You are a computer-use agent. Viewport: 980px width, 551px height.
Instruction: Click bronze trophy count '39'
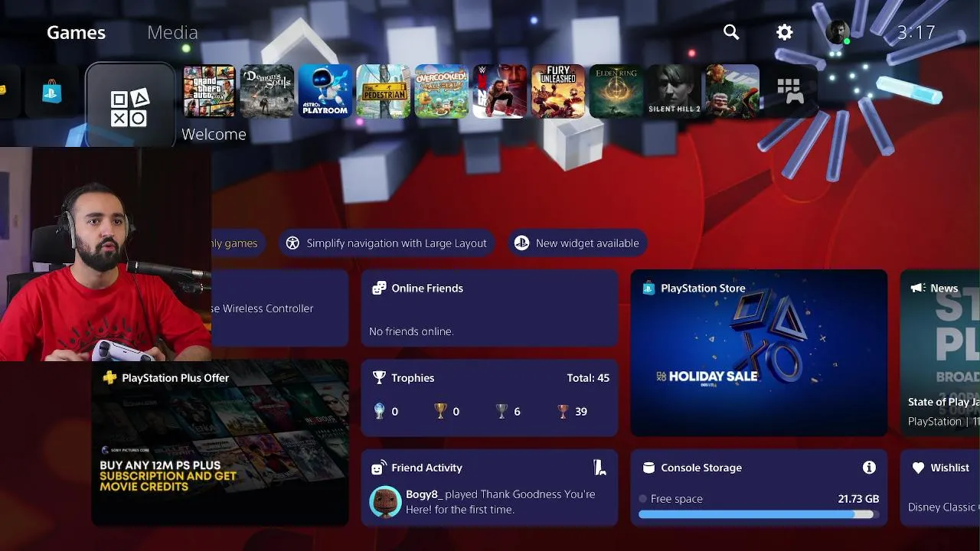[581, 411]
